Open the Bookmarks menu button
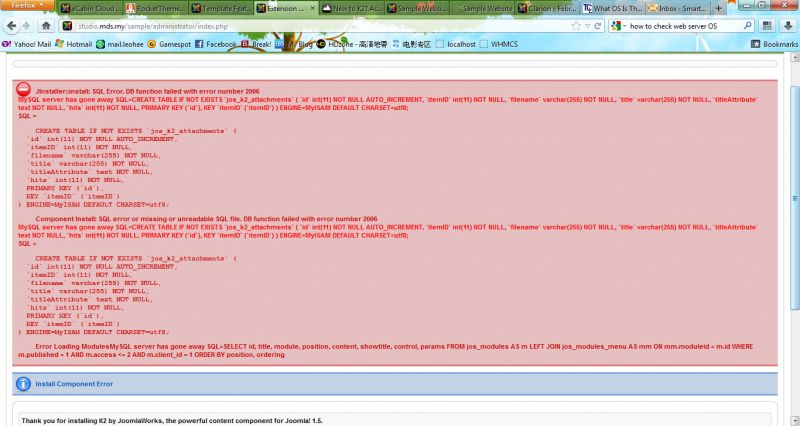This screenshot has width=800, height=426. [x=774, y=44]
